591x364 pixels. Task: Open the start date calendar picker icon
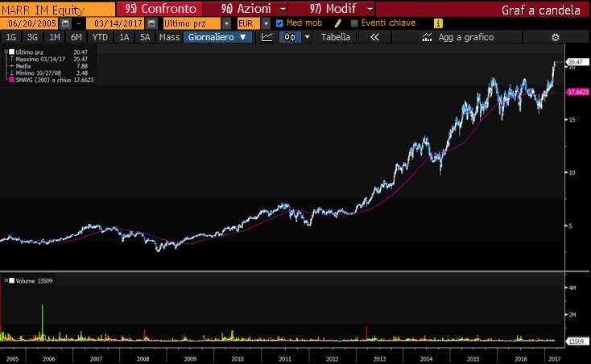tap(65, 23)
